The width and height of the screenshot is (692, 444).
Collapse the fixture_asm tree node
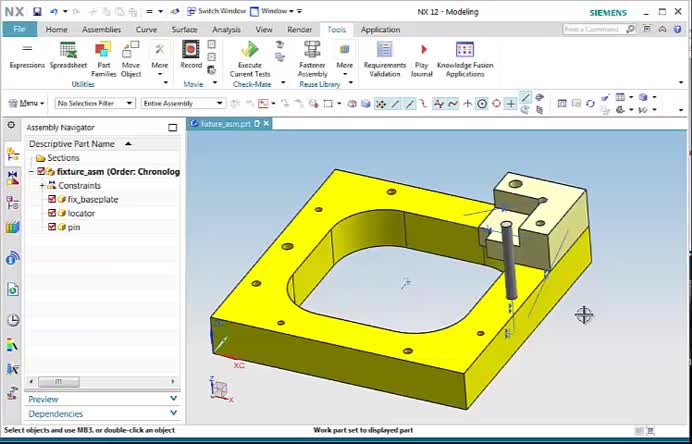coord(32,171)
